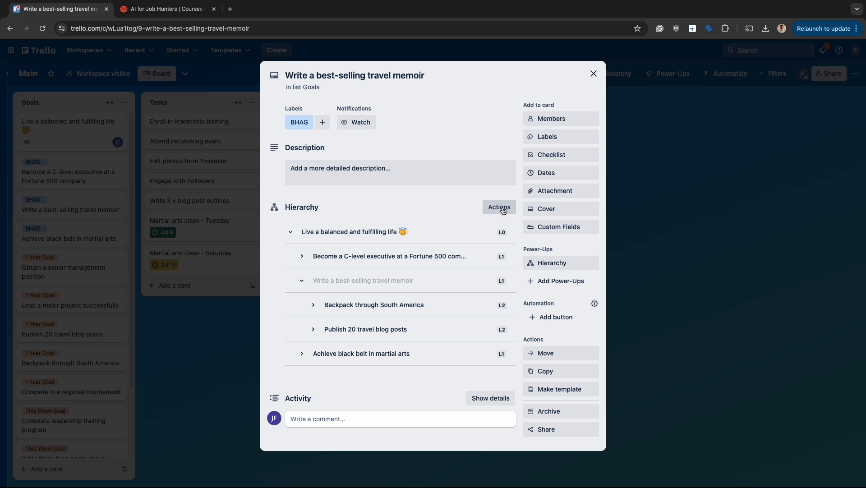This screenshot has width=866, height=488.
Task: Expand 'Achieve black belt in martial arts' row
Action: click(302, 353)
